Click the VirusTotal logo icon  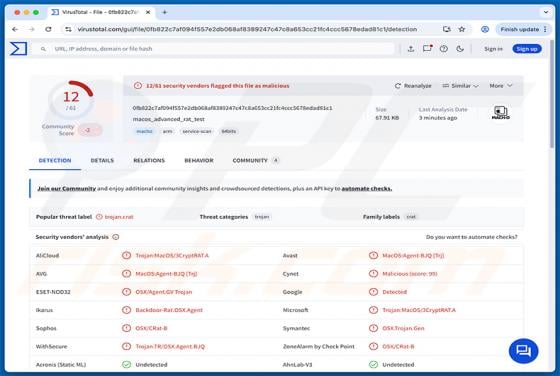click(x=18, y=49)
